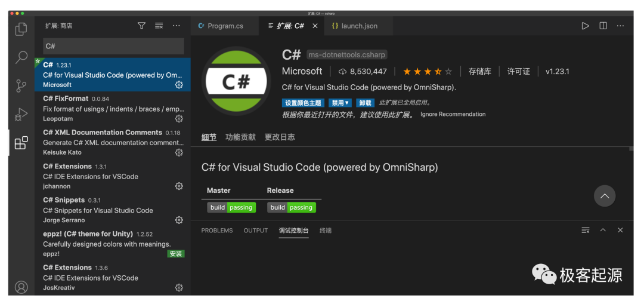Click the download count 8,530,447
Image resolution: width=644 pixels, height=304 pixels.
363,72
